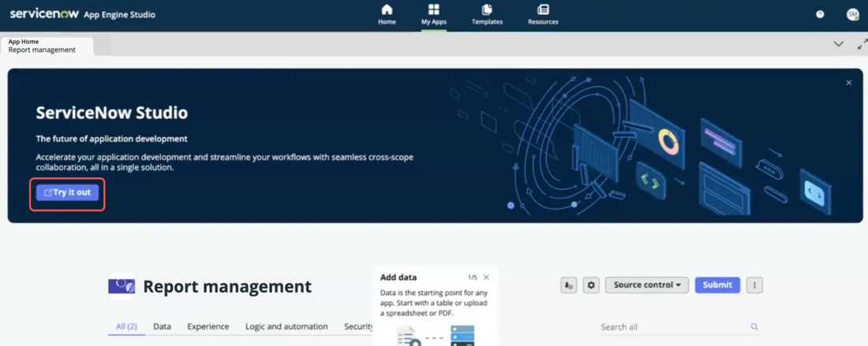Expand the Source control dropdown
This screenshot has width=868, height=346.
647,285
